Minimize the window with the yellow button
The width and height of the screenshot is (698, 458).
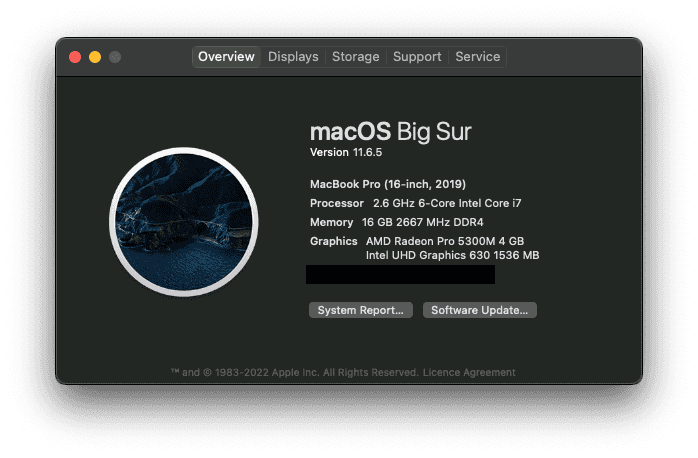[x=95, y=57]
